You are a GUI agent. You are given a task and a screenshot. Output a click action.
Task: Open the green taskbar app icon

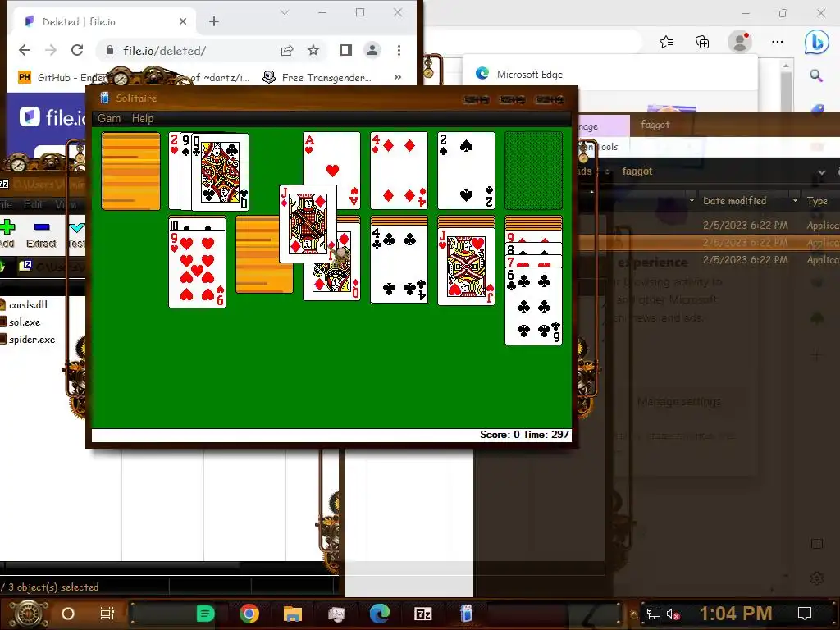pos(206,614)
